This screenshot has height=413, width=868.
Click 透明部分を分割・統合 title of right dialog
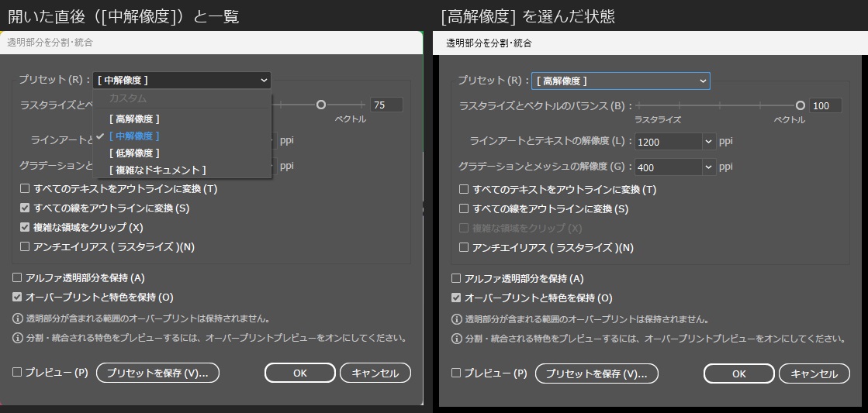click(489, 43)
